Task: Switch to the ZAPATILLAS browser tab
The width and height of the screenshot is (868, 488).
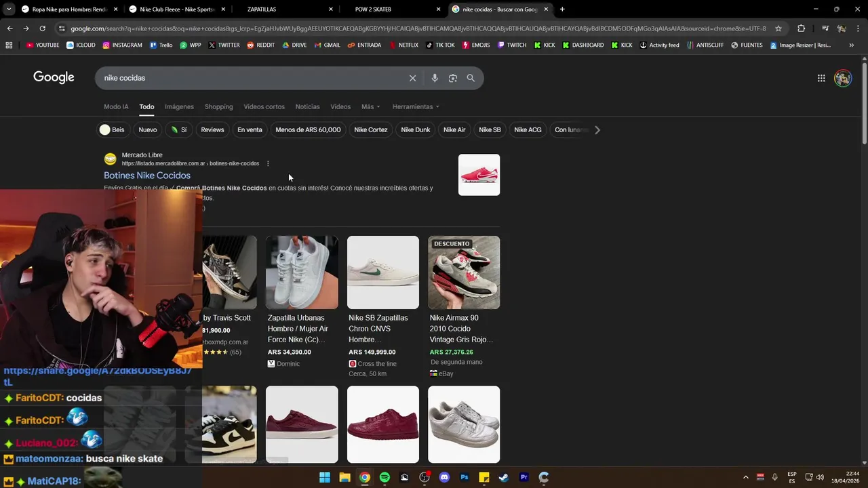Action: click(283, 9)
